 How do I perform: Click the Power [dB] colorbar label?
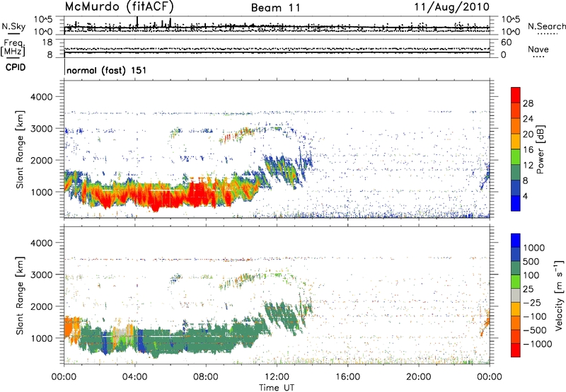(x=540, y=149)
